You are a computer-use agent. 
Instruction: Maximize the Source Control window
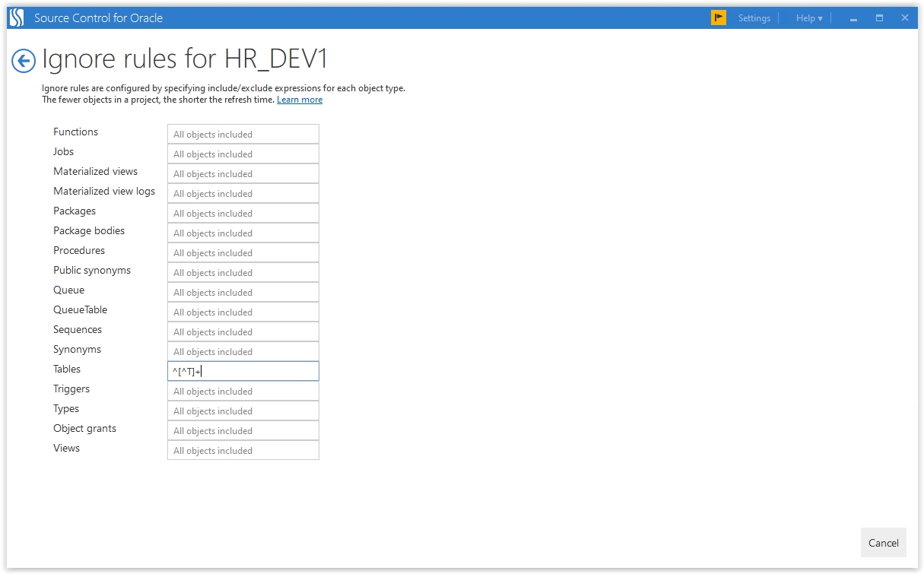click(x=879, y=18)
